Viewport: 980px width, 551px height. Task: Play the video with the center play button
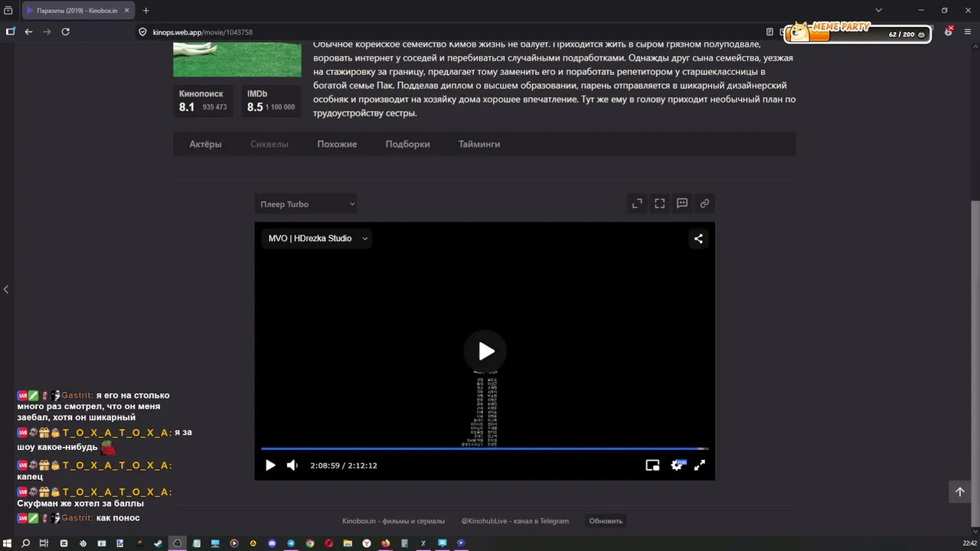point(485,351)
